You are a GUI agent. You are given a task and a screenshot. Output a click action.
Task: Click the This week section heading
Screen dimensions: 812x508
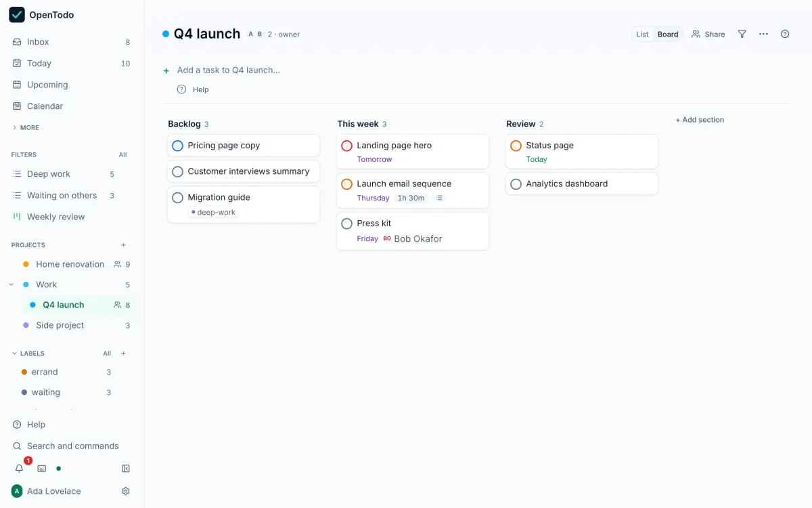(x=358, y=124)
